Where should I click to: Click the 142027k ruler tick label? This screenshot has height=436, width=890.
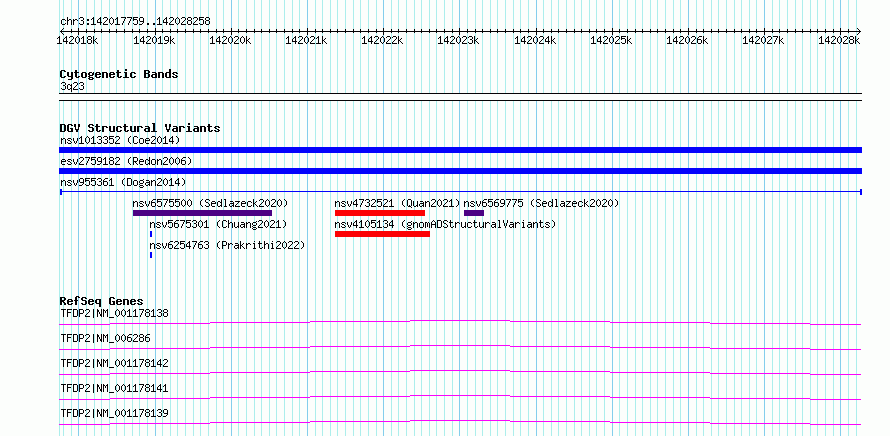pyautogui.click(x=763, y=40)
